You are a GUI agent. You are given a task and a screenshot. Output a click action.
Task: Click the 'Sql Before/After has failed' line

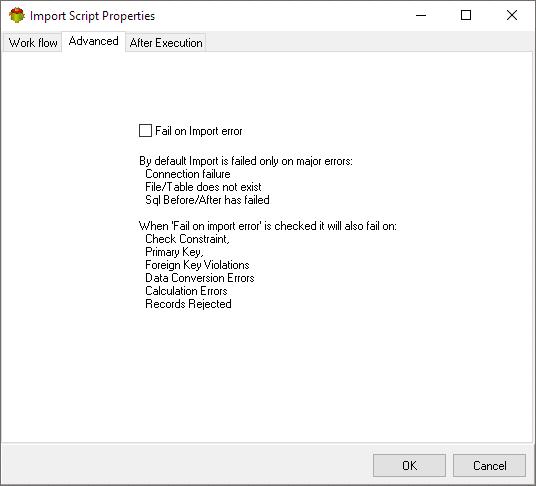tap(207, 200)
